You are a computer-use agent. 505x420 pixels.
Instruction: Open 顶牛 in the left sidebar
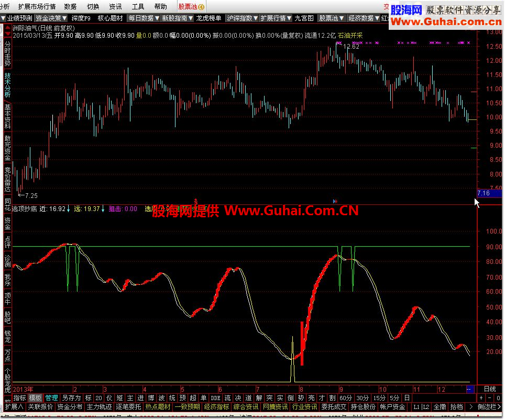(7, 299)
